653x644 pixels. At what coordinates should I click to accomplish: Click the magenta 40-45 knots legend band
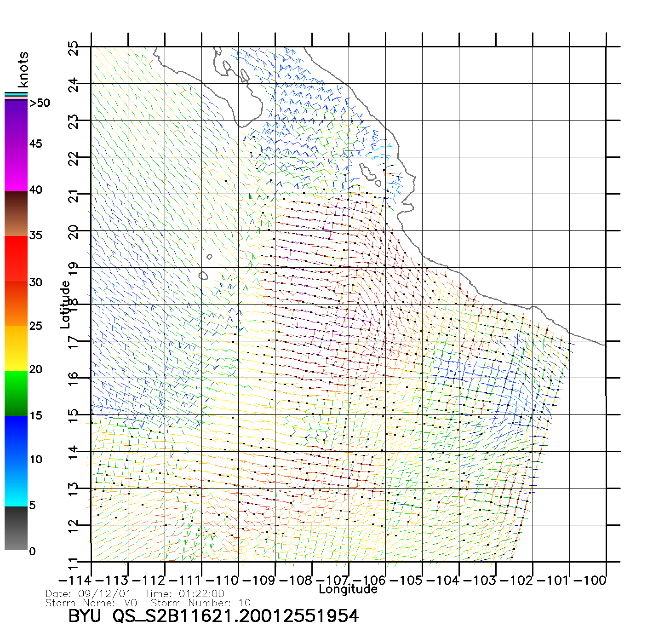coord(16,168)
